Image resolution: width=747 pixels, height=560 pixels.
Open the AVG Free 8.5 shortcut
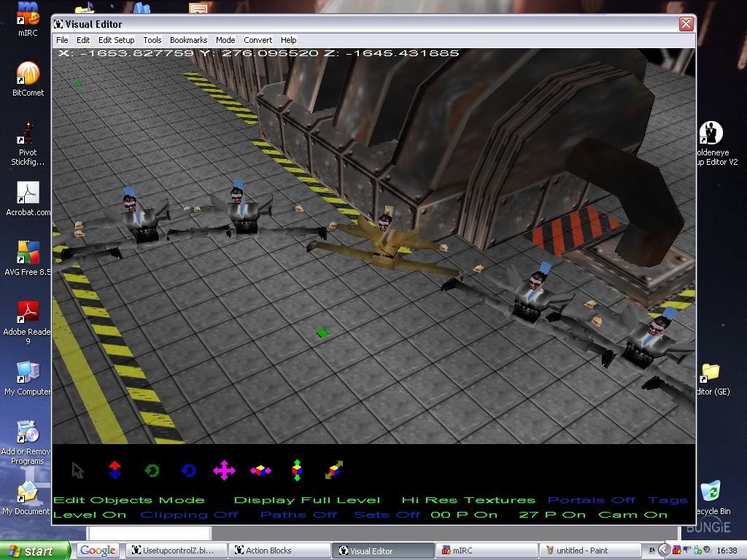tap(28, 259)
